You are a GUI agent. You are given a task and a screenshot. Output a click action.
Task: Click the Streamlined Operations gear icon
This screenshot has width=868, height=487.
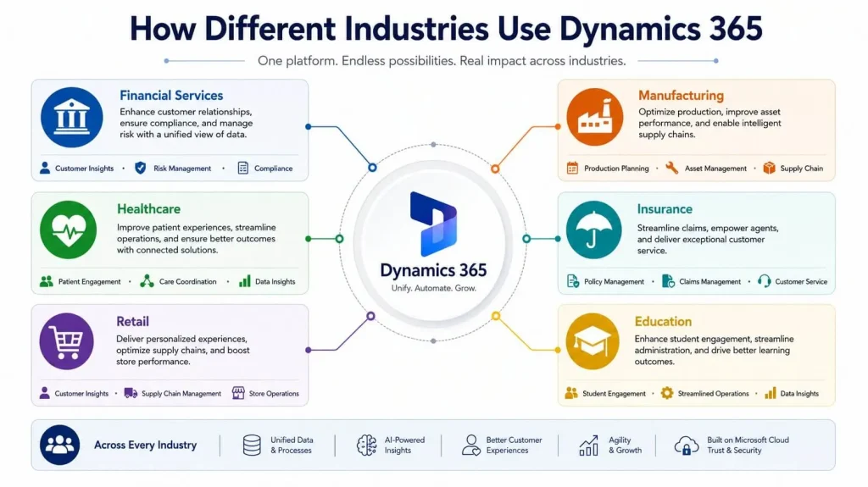click(x=667, y=393)
